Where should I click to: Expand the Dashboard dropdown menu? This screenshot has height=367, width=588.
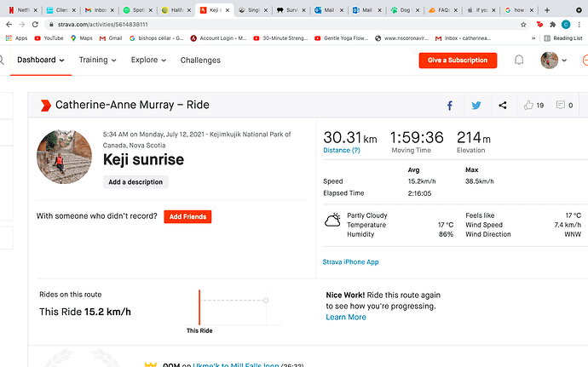pos(41,60)
